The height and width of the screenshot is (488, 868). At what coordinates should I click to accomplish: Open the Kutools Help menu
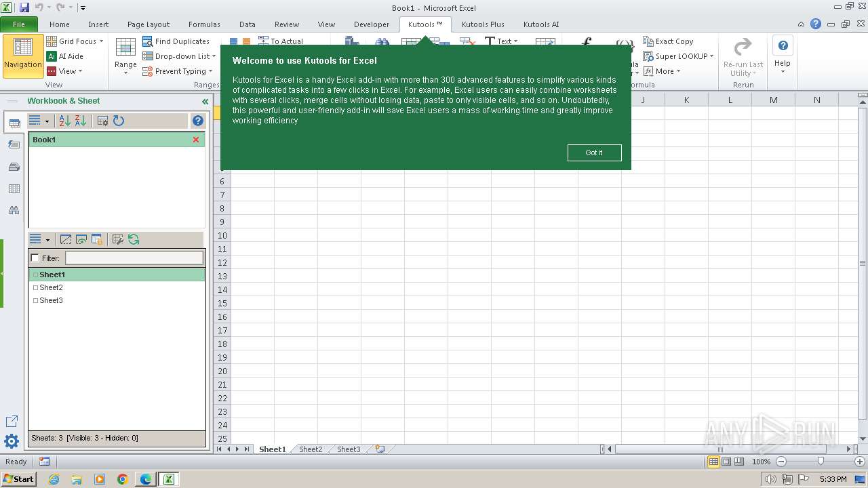coord(783,56)
